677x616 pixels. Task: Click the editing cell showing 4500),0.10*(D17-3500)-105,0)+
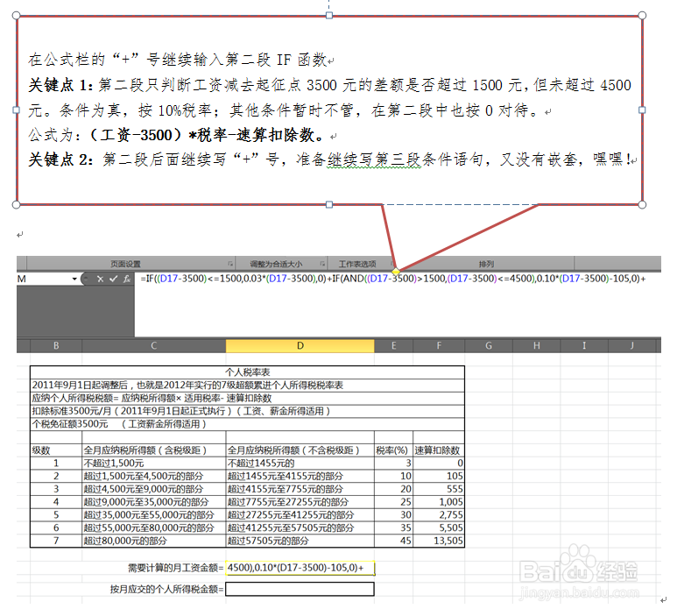(x=300, y=568)
